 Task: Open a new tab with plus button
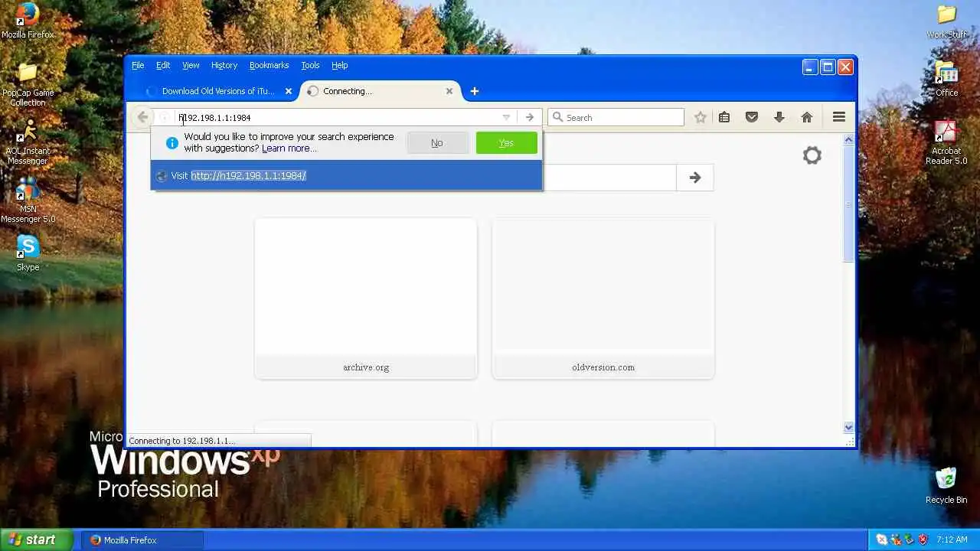click(x=474, y=91)
